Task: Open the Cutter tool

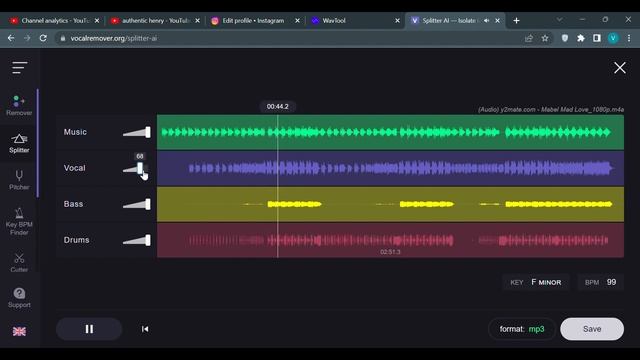Action: click(x=19, y=262)
